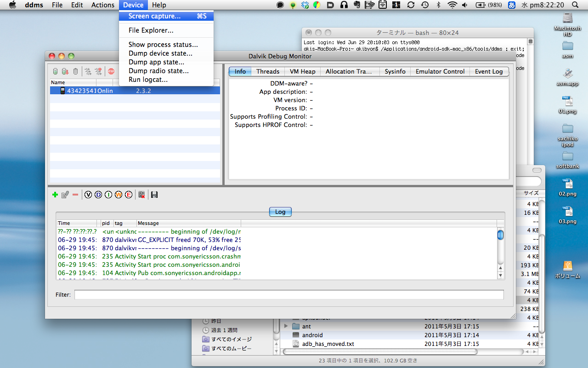The image size is (588, 368).
Task: Toggle Debug log level D icon
Action: pyautogui.click(x=98, y=195)
